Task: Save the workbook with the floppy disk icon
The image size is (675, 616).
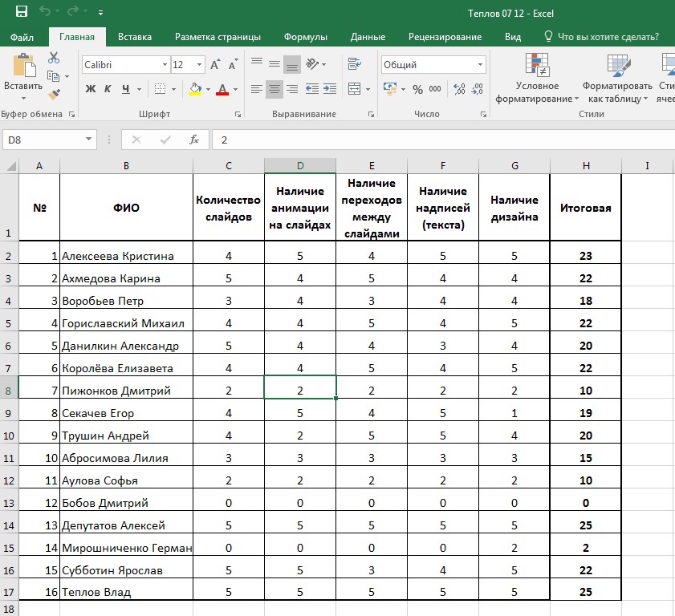Action: 22,11
